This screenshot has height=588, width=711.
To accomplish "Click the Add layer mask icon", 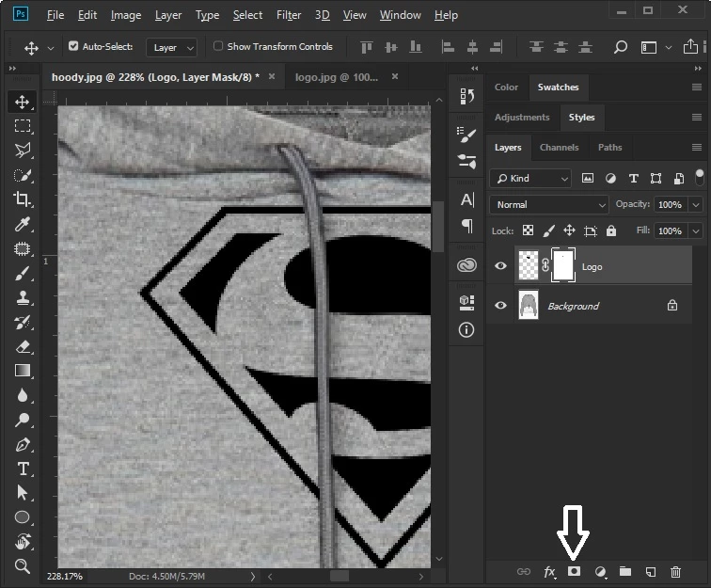I will 574,571.
